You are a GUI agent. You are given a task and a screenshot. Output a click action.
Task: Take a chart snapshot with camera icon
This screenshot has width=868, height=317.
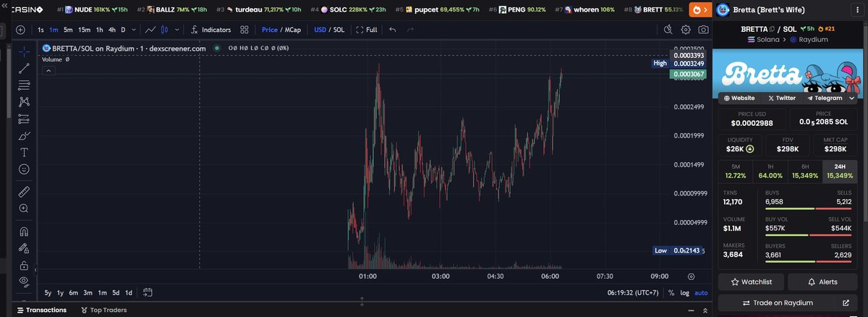pos(703,30)
